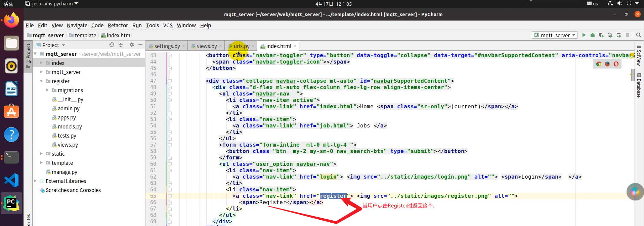Viewport: 644px width, 226px height.
Task: Open Project panel settings gear
Action: [x=132, y=45]
